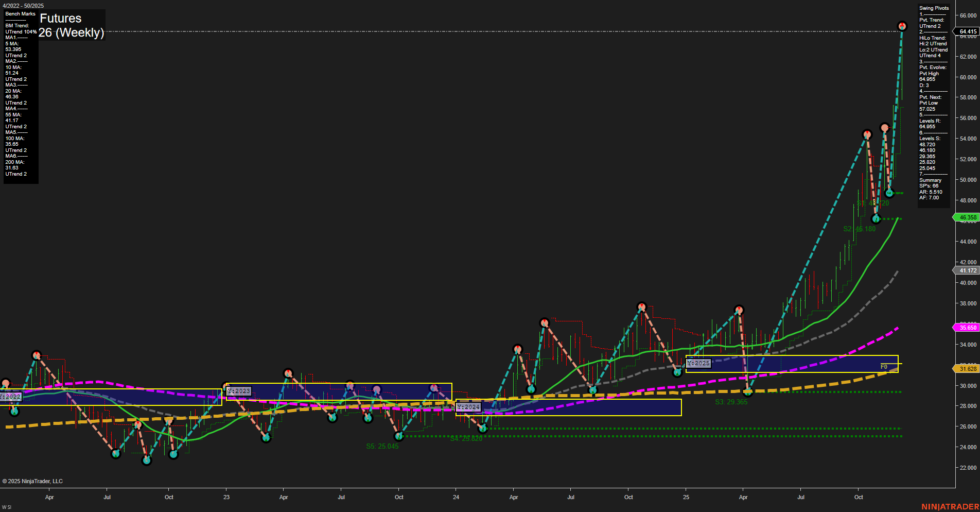The height and width of the screenshot is (512, 980).
Task: Click the Y:2024 range label
Action: coord(468,407)
